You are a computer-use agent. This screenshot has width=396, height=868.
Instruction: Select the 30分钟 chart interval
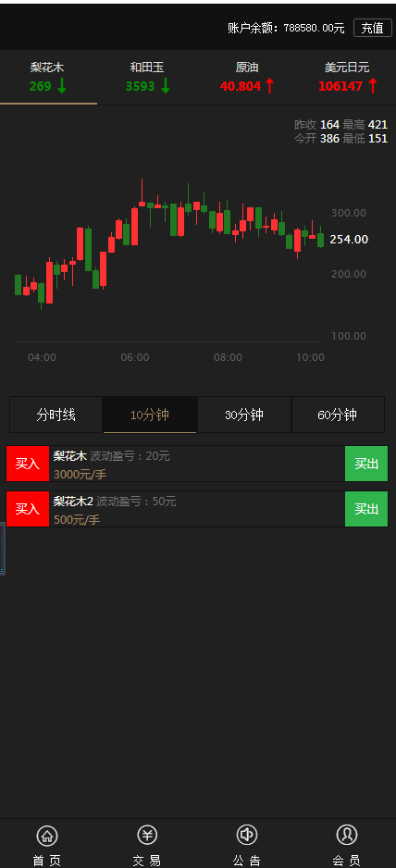click(243, 415)
